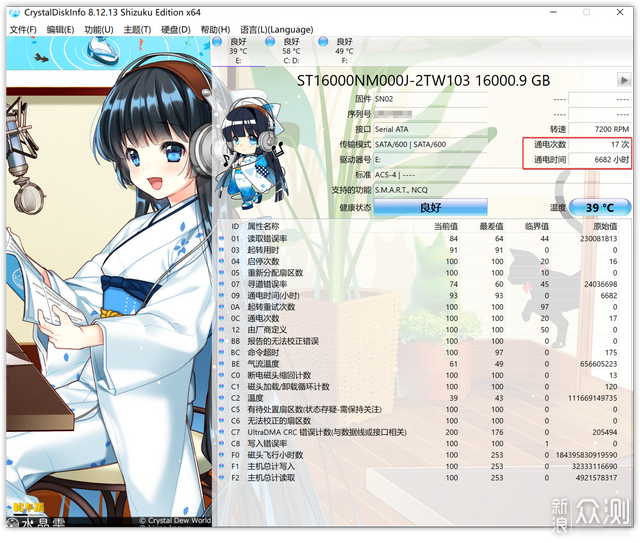Click status dot of row 01 读取错误率
Screen dimensions: 640x543
click(222, 238)
